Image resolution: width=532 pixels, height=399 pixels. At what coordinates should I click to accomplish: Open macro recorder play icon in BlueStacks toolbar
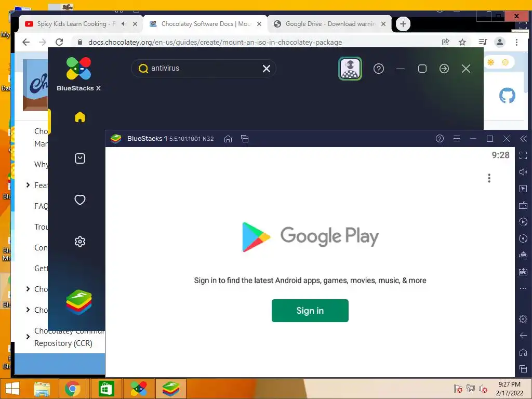tap(523, 222)
